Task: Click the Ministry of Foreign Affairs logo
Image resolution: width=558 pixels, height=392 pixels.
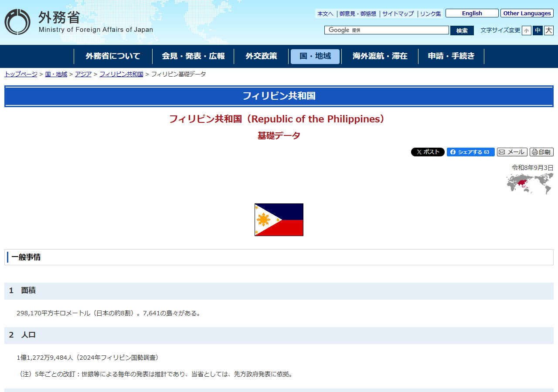Action: click(79, 22)
